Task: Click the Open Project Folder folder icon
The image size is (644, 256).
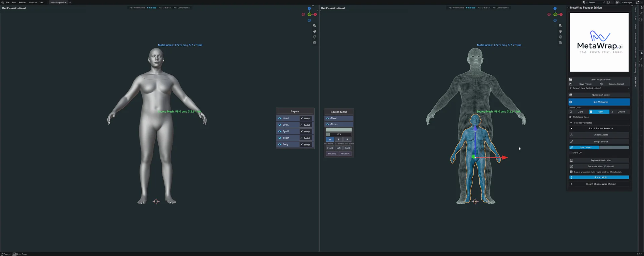Action: click(571, 79)
